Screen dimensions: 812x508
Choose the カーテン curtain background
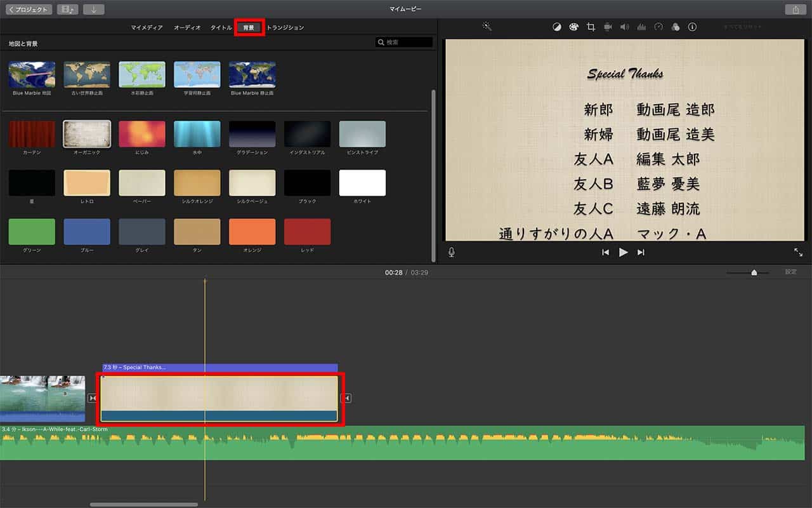tap(32, 134)
